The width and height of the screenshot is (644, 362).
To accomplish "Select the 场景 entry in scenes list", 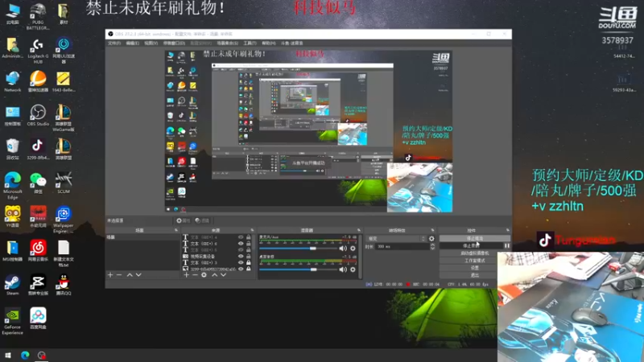I will [x=142, y=237].
